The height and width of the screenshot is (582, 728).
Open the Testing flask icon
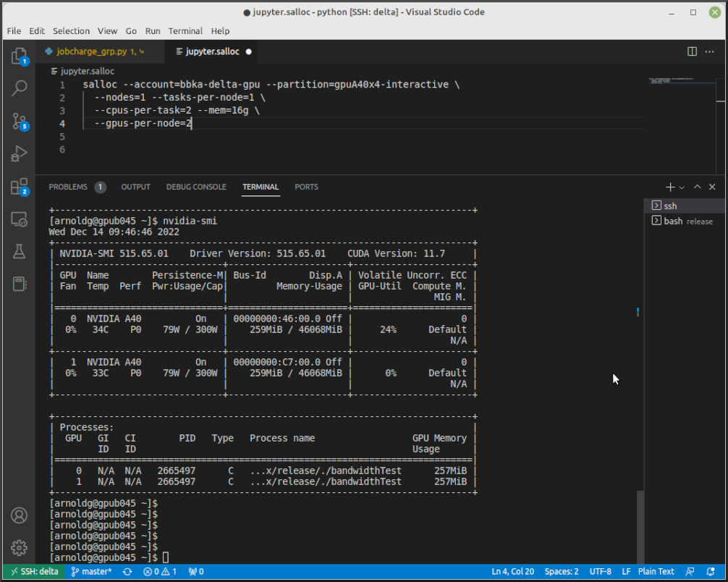pos(19,251)
